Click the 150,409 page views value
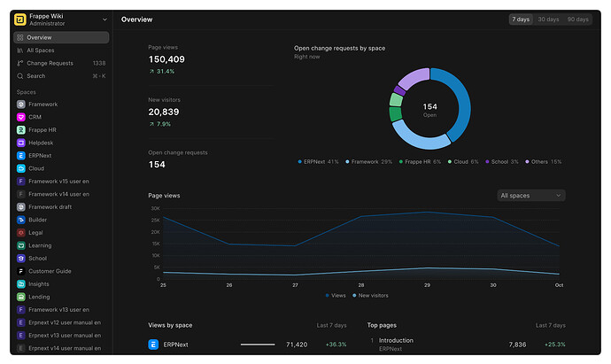Viewport: 611px width, 364px height. point(166,59)
